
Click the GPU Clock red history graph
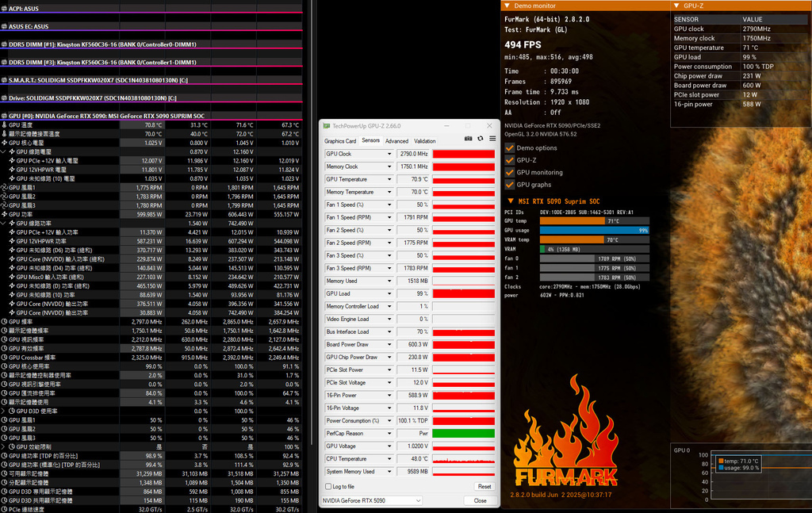pos(463,154)
